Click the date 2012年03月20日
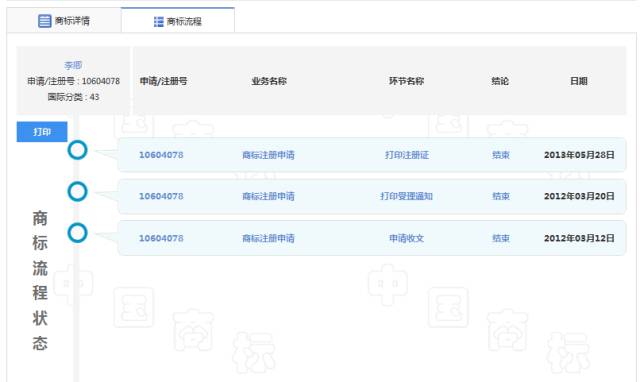640x382 pixels. click(579, 196)
